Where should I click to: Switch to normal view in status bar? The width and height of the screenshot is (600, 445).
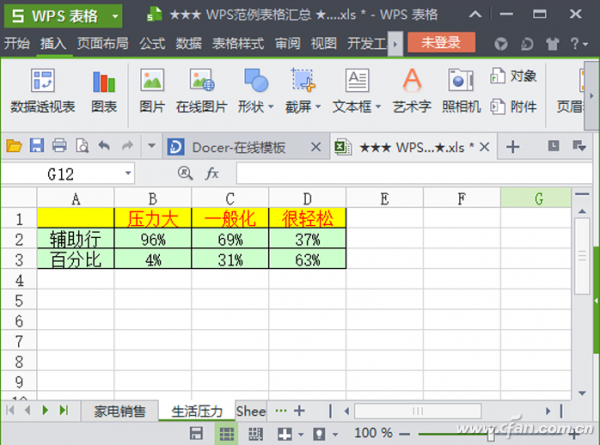[x=227, y=434]
